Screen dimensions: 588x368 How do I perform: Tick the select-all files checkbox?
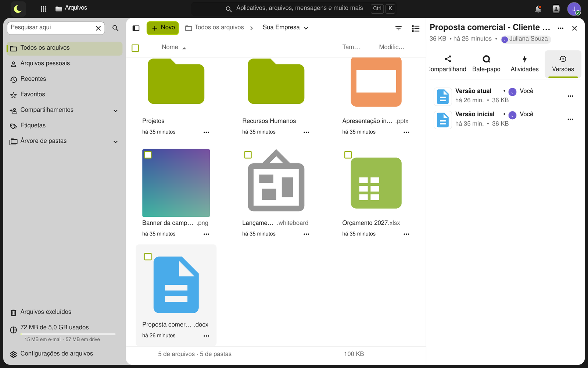(x=135, y=48)
